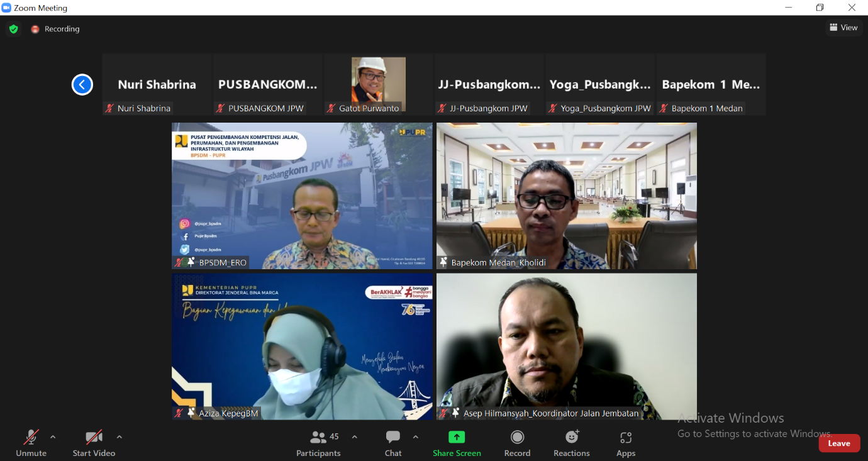Select the Bapekom Medan_Kholidi video tile
Viewport: 868px width, 461px height.
pos(566,196)
